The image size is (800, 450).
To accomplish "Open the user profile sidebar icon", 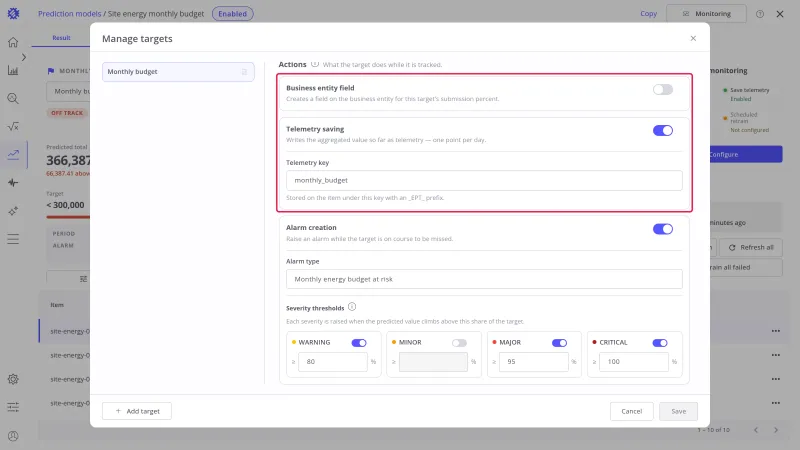I will click(x=13, y=436).
